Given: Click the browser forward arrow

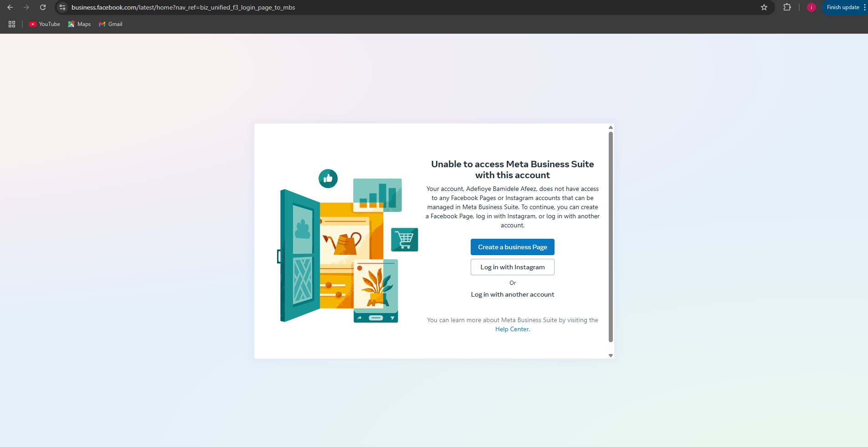Looking at the screenshot, I should pyautogui.click(x=26, y=7).
